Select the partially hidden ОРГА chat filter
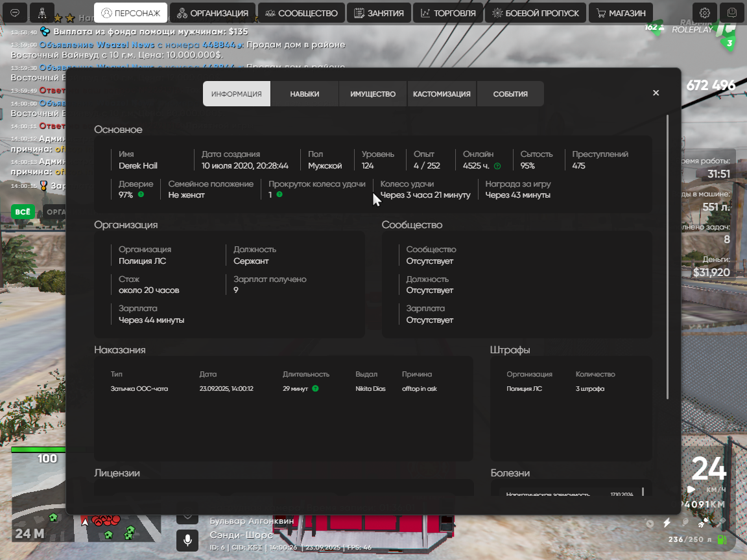 click(x=54, y=212)
